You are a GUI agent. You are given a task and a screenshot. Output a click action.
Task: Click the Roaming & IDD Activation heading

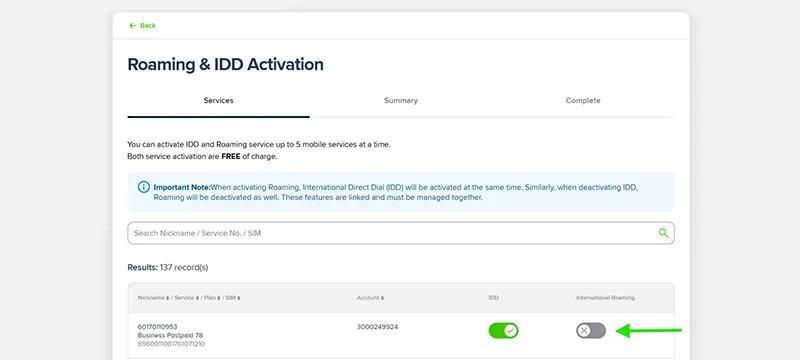pyautogui.click(x=226, y=65)
